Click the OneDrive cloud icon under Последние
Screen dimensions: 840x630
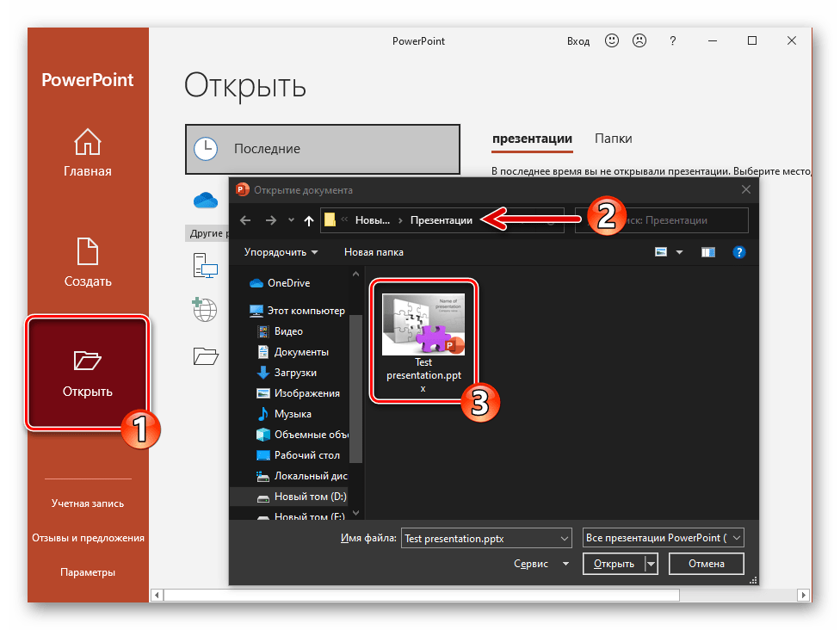click(x=206, y=201)
